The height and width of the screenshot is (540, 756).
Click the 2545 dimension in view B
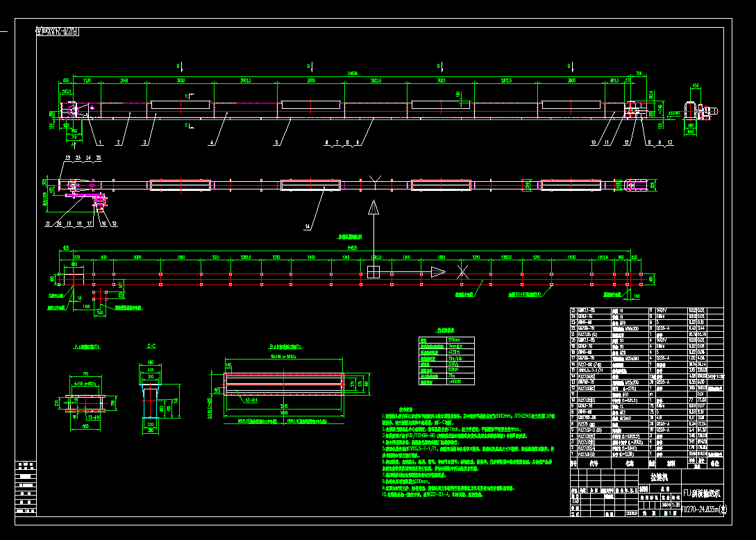[285, 406]
